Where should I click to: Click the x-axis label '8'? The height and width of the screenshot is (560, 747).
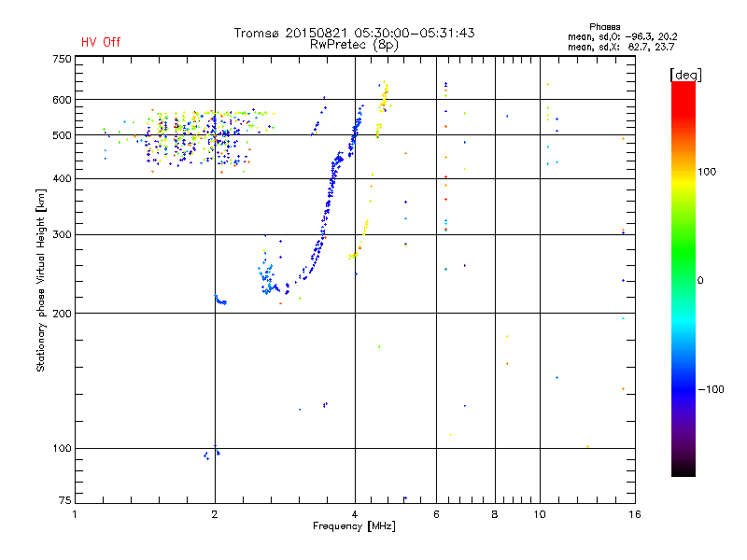(495, 514)
